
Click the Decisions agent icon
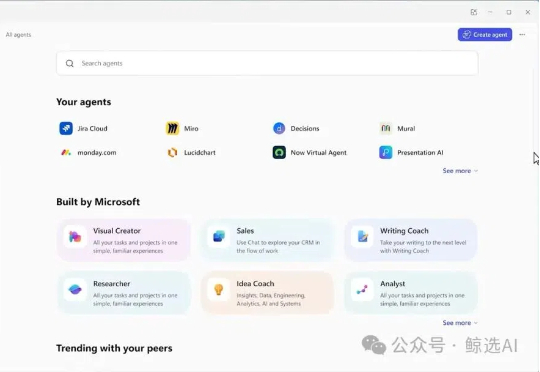(279, 128)
